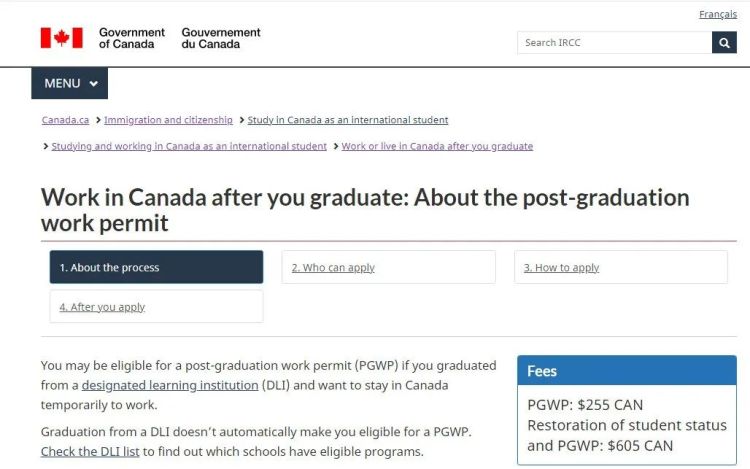
Task: Select the About the process tab
Action: [x=156, y=267]
